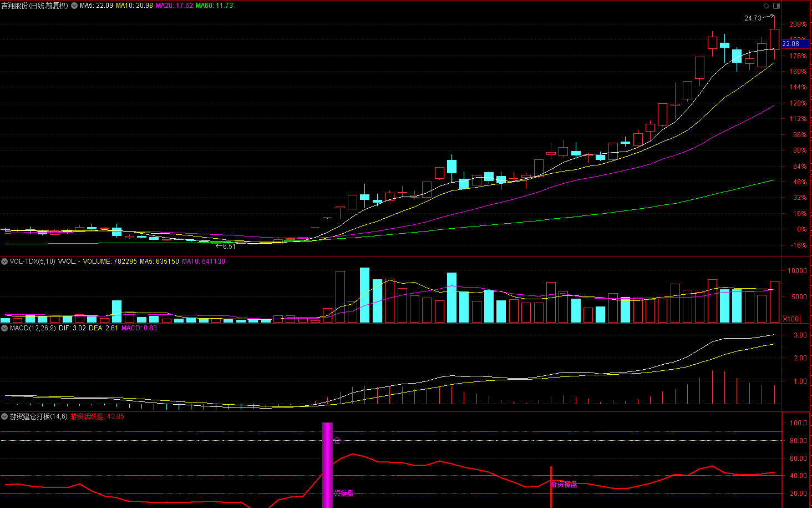Image resolution: width=812 pixels, height=508 pixels.
Task: Expand the MACD(12,26,9) indicator dropdown arrow
Action: tap(4, 328)
